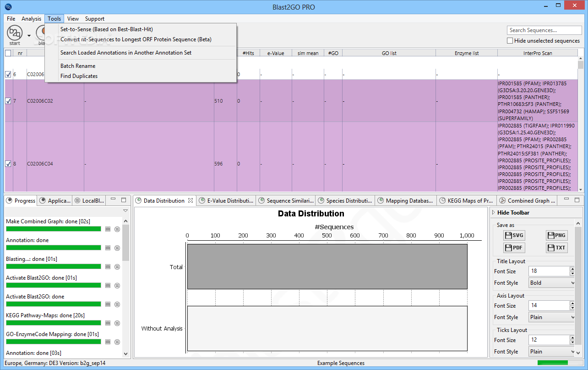The width and height of the screenshot is (588, 370).
Task: Open the Progress view menu triangle
Action: (125, 211)
